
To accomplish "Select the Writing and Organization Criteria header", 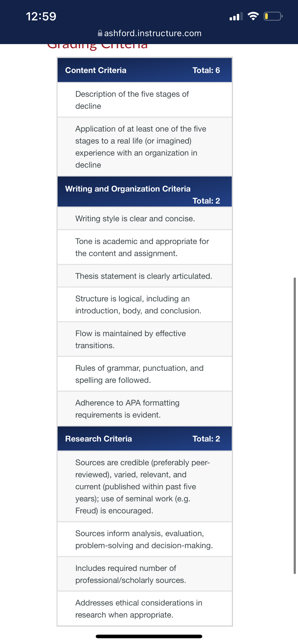I will 145,191.
